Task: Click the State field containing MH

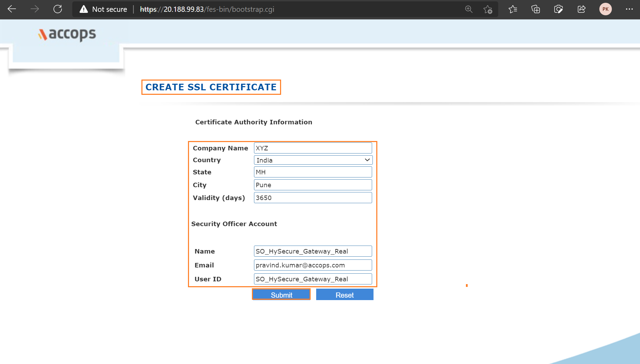Action: point(313,172)
